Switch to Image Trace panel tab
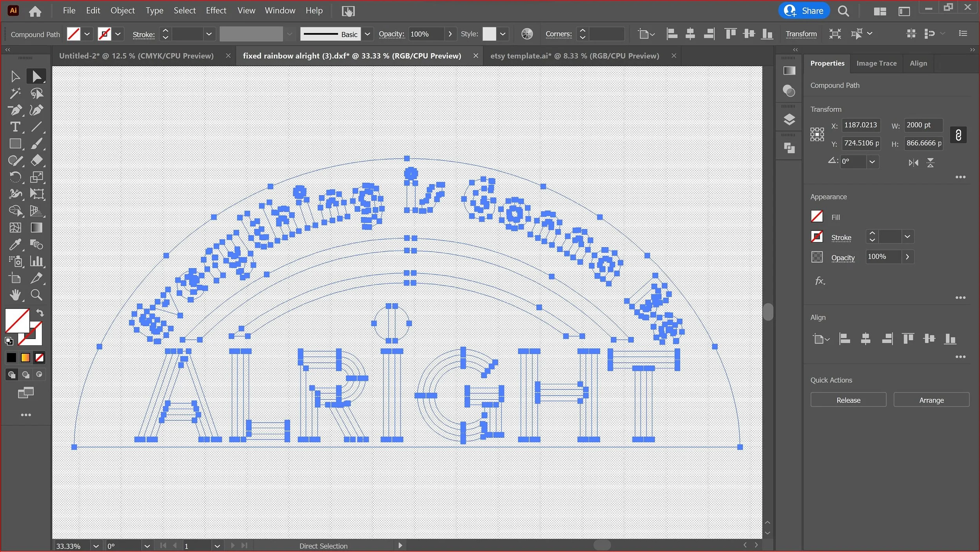This screenshot has height=552, width=980. (876, 64)
